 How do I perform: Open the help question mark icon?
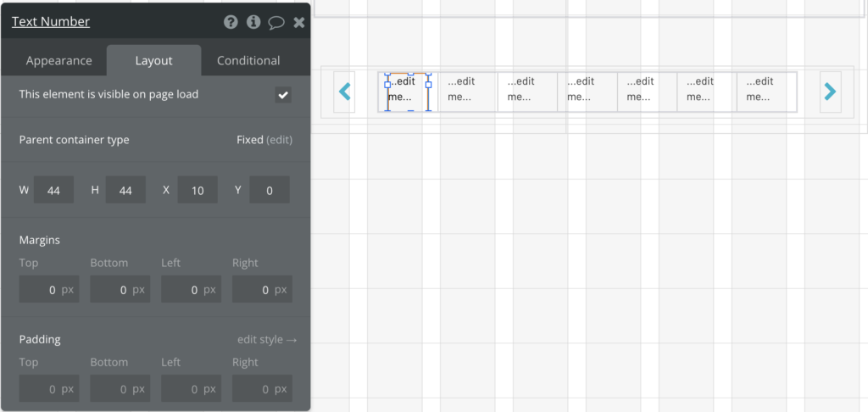[231, 22]
